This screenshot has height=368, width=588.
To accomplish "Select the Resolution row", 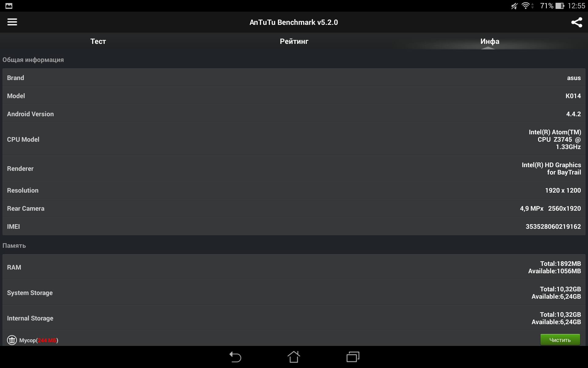I will [x=294, y=190].
